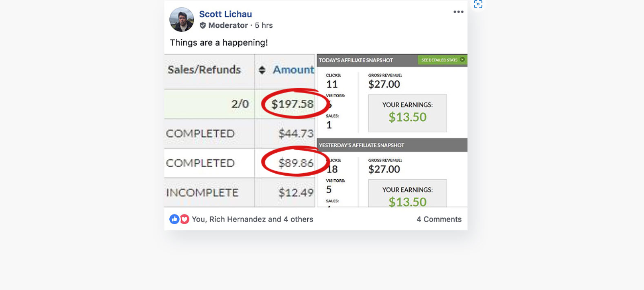The image size is (644, 290).
Task: Click the play arrow in See Detailed Stats
Action: coord(462,60)
